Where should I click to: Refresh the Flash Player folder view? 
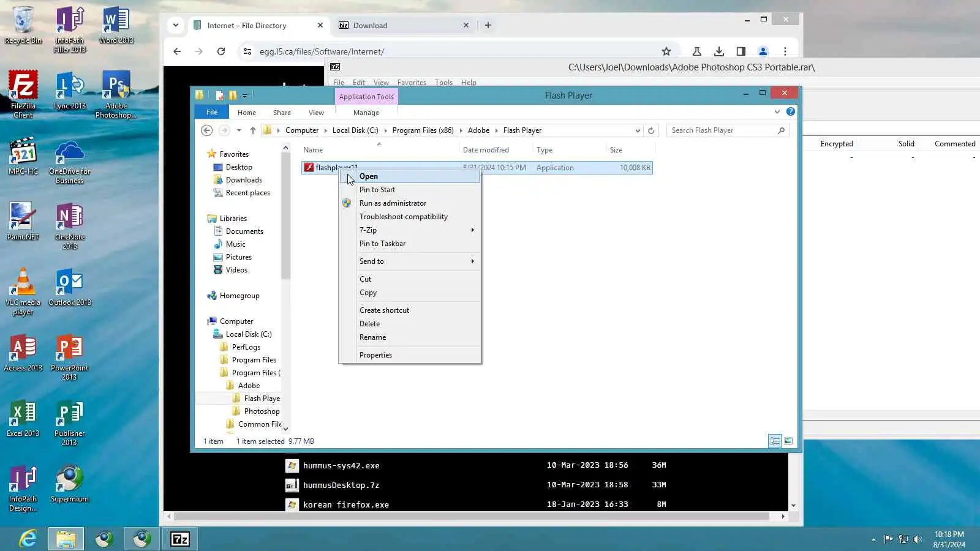(x=651, y=130)
